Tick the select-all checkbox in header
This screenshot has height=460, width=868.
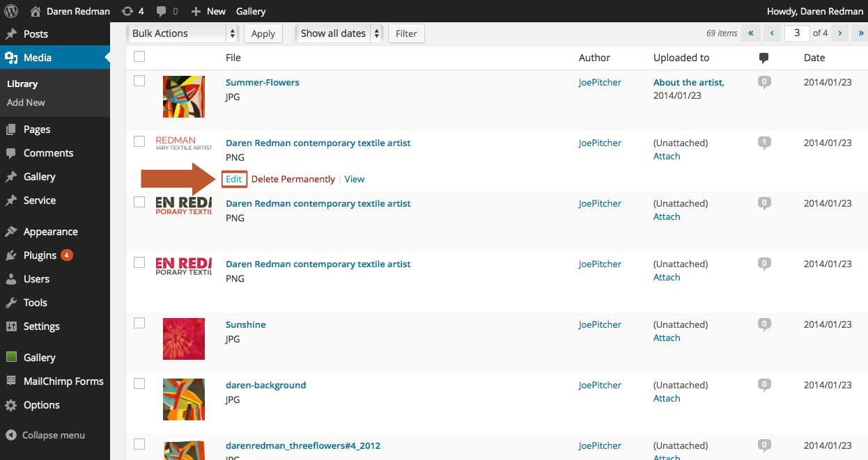(139, 57)
